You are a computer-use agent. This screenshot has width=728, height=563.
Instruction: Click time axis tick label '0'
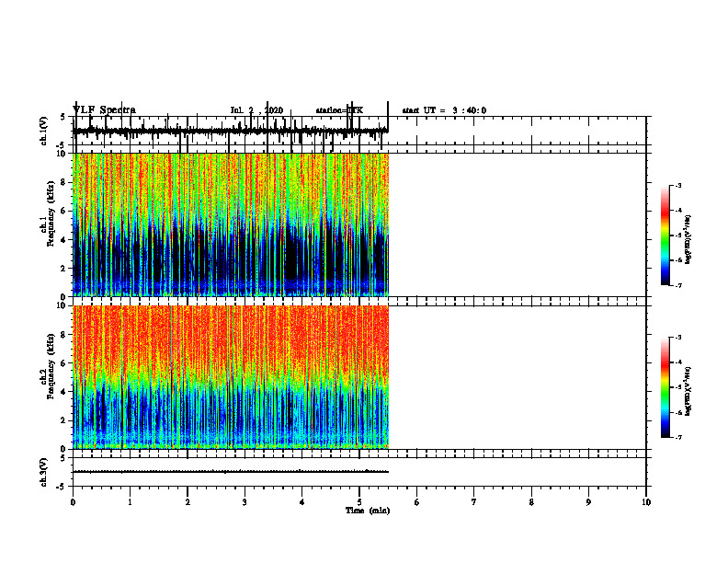tap(73, 501)
